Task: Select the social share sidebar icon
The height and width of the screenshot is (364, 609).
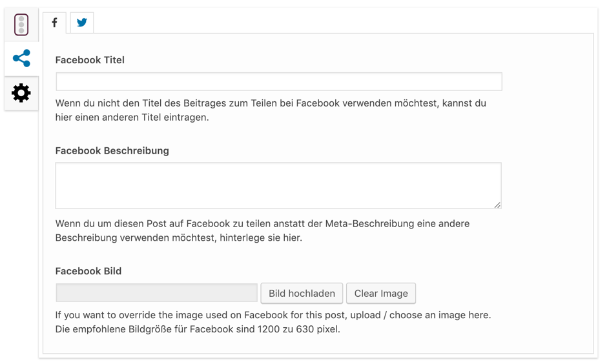Action: (x=21, y=58)
